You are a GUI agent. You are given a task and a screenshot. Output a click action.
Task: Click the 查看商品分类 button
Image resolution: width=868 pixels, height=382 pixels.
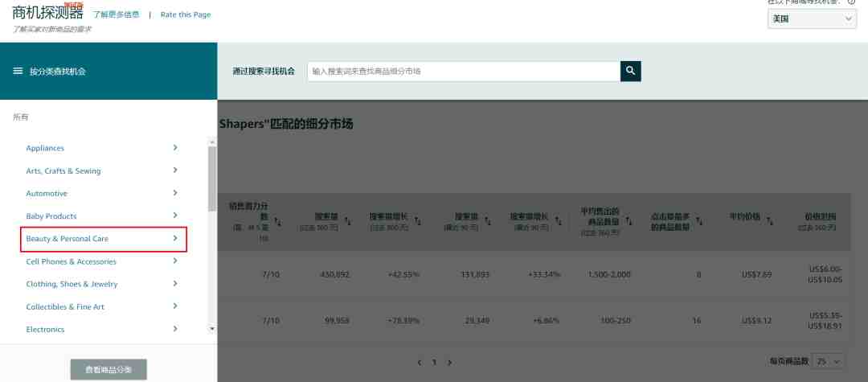pyautogui.click(x=108, y=369)
